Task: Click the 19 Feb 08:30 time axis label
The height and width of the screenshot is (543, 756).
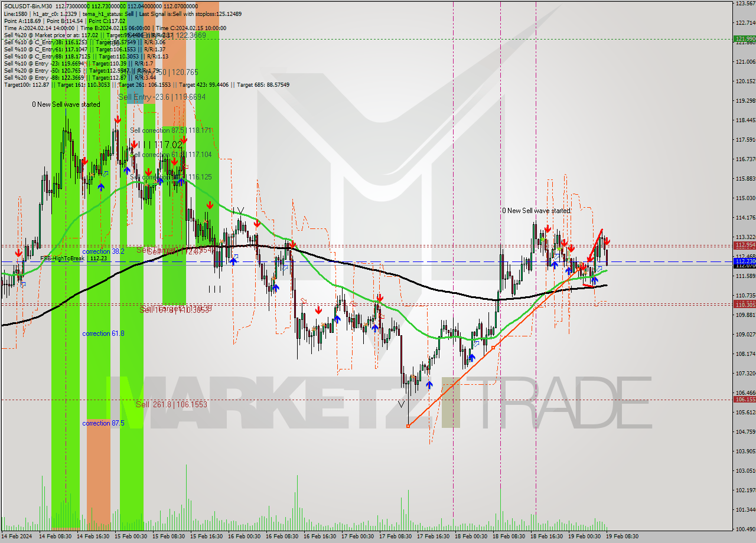Action: [x=623, y=537]
